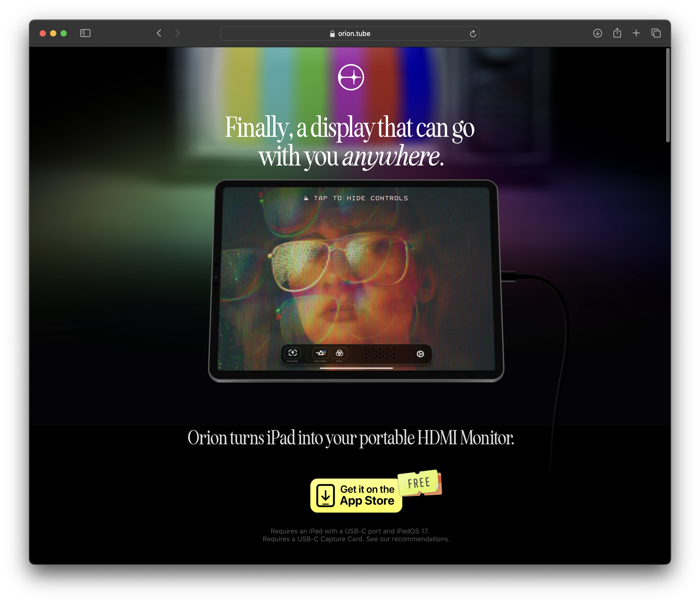
Task: Open a new tab
Action: coord(636,33)
